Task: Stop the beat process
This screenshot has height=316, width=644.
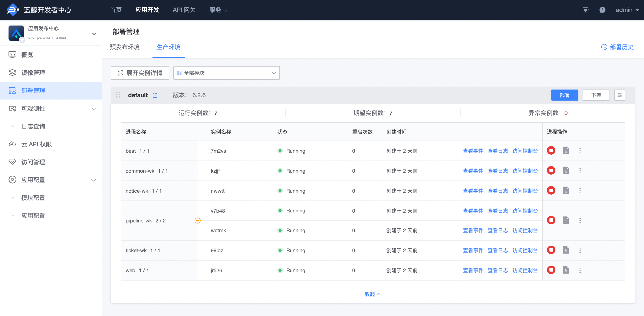Action: 551,151
